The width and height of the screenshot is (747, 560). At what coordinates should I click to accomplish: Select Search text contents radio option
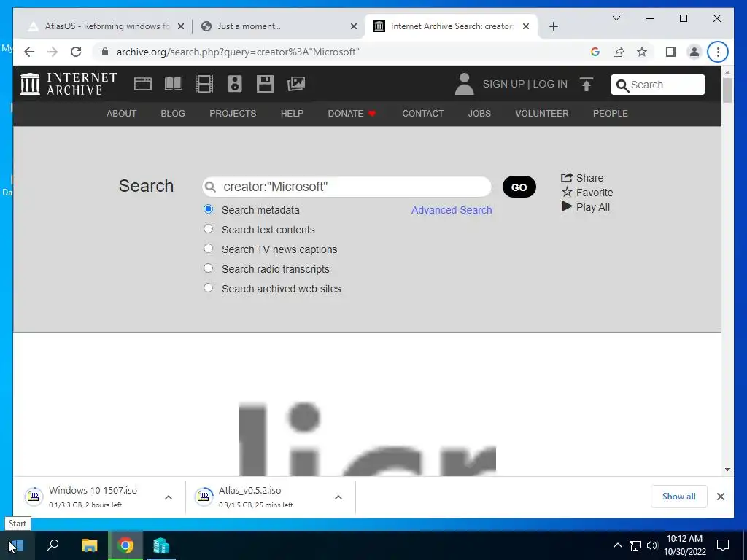point(208,228)
